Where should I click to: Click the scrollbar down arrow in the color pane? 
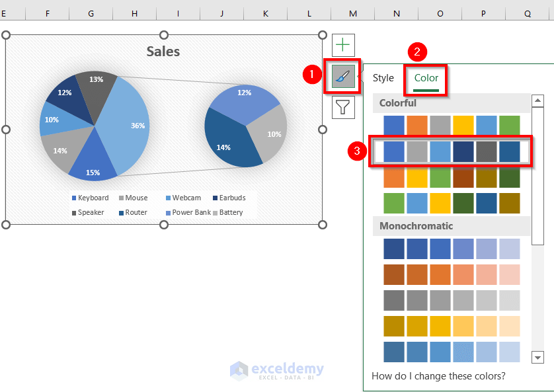click(x=537, y=357)
